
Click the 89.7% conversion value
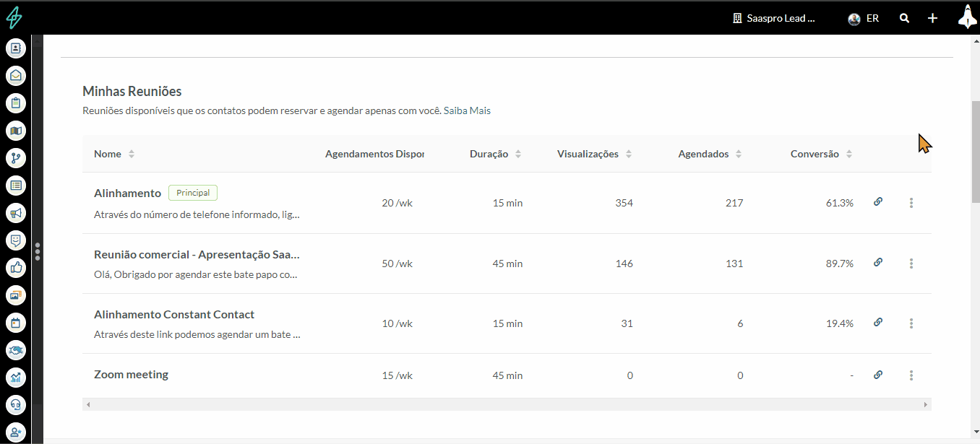[840, 264]
